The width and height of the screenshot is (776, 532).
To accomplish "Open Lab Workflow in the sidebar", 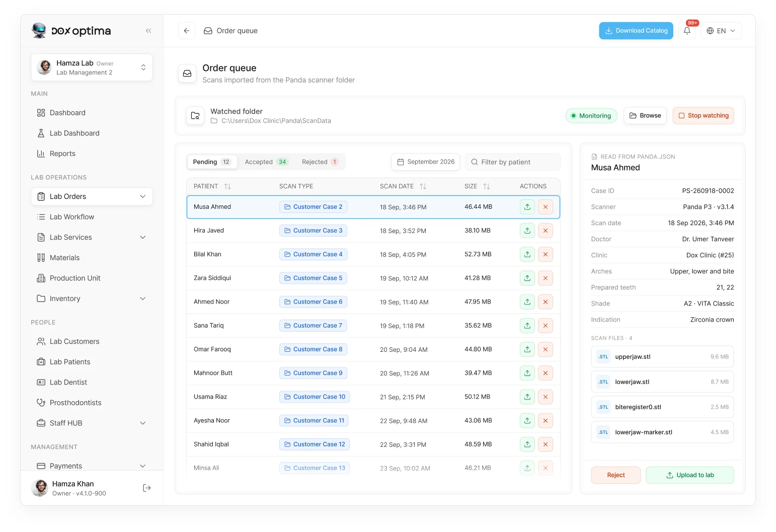I will (x=92, y=217).
